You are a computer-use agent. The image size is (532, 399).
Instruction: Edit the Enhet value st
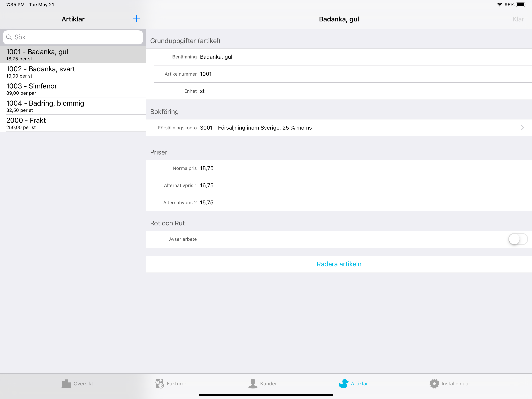click(202, 91)
